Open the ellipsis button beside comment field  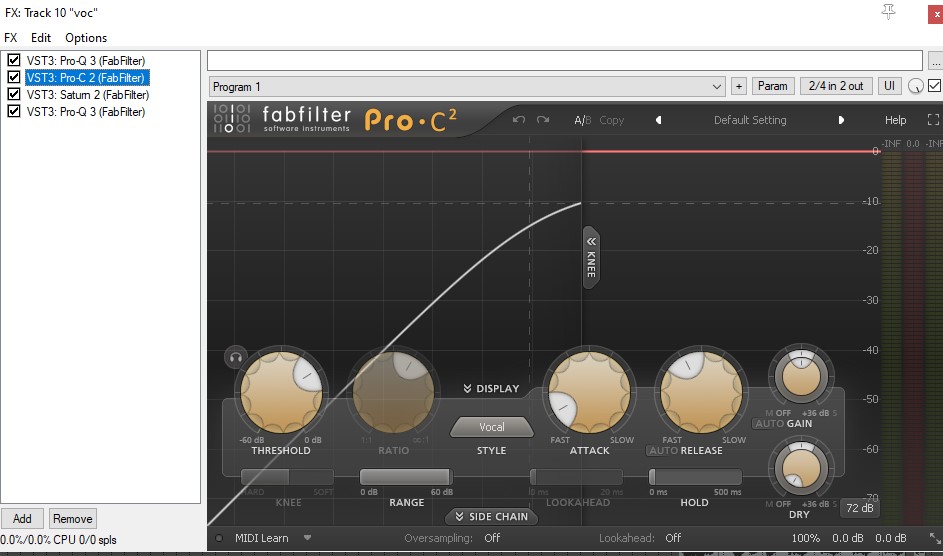point(935,61)
